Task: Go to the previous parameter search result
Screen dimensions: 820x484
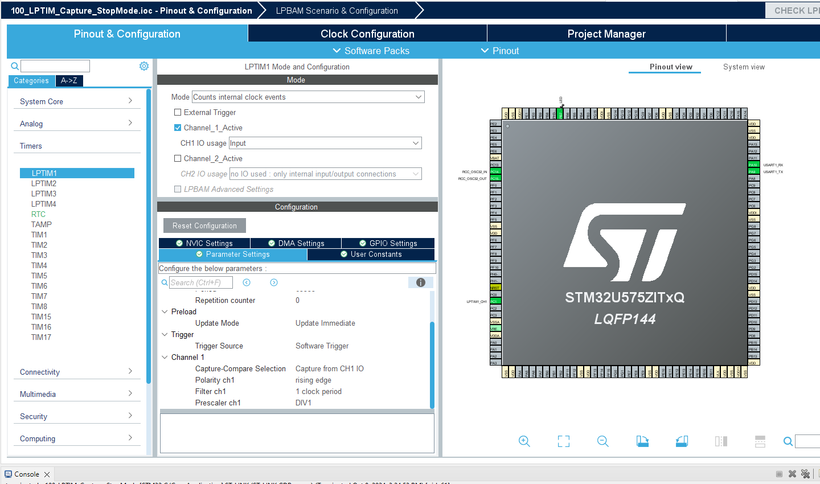Action: (246, 282)
